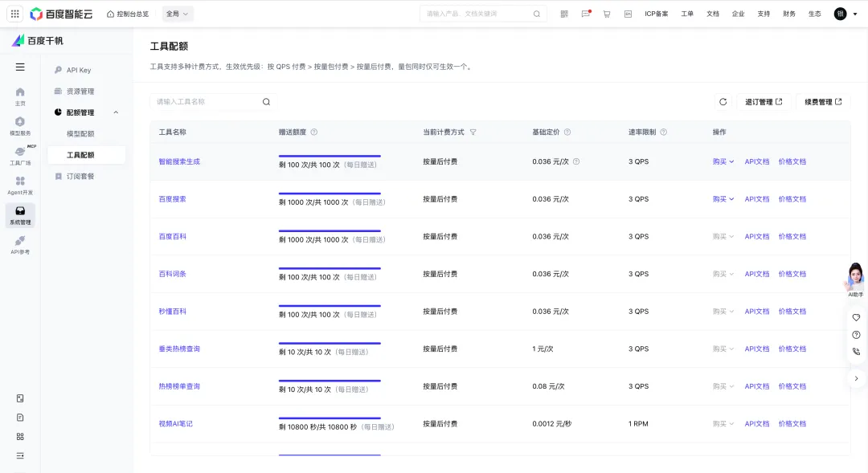Select 系统管理 sidebar icon
The height and width of the screenshot is (473, 868).
point(20,215)
